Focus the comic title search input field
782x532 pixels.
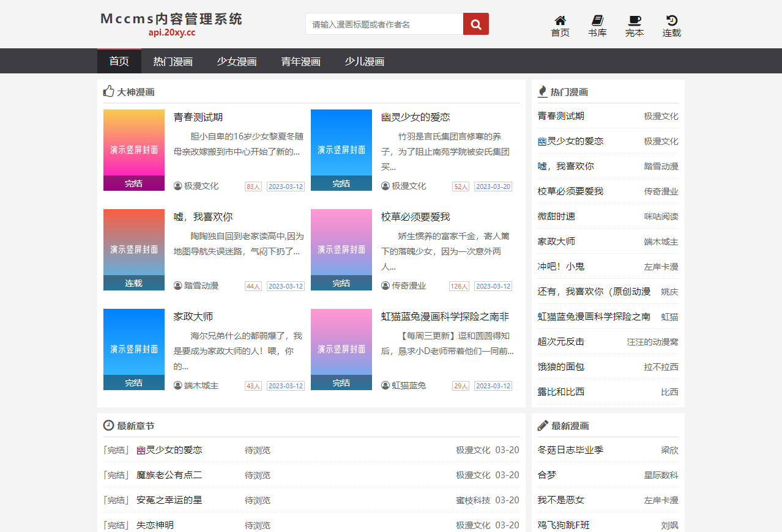tap(384, 24)
